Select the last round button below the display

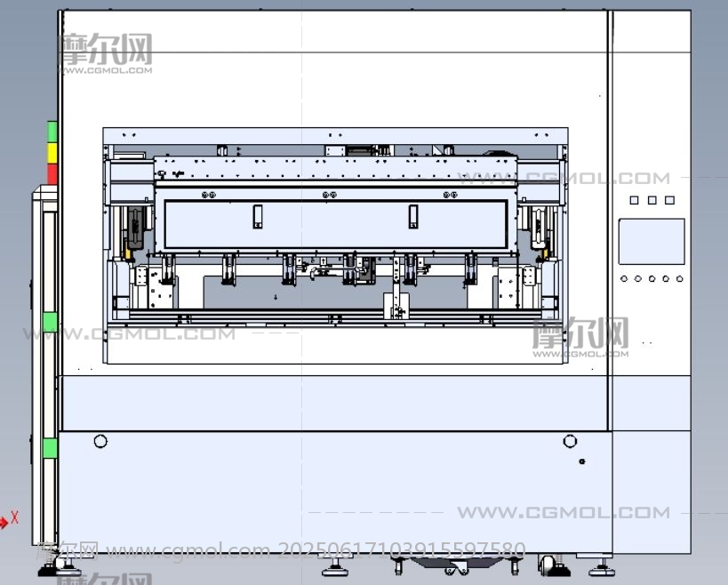[x=680, y=278]
